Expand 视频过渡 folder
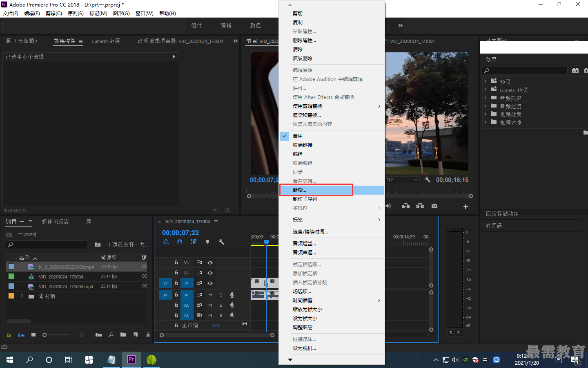Screen dimensions: 588x368 click(x=485, y=122)
